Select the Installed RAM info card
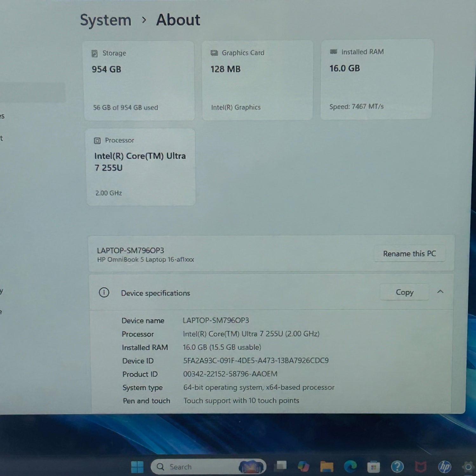Viewport: 476px width, 476px height. 377,79
